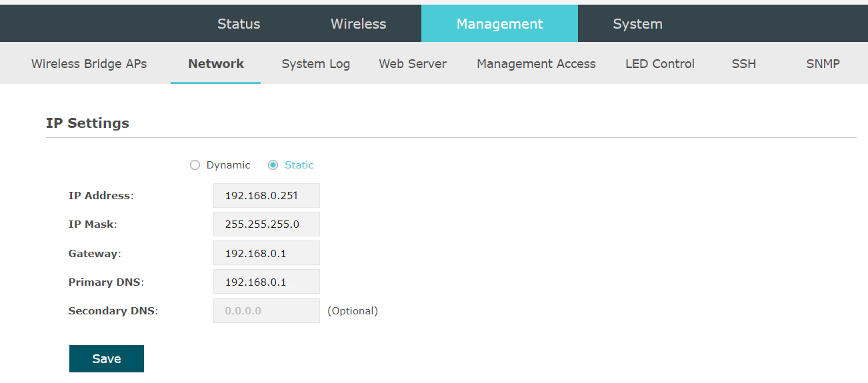
Task: Open the SNMP configuration page
Action: [823, 63]
